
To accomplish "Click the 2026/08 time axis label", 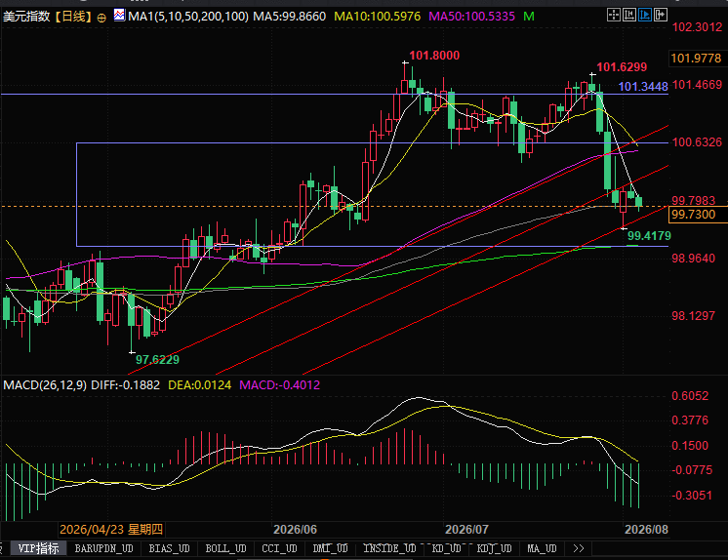I will click(646, 530).
